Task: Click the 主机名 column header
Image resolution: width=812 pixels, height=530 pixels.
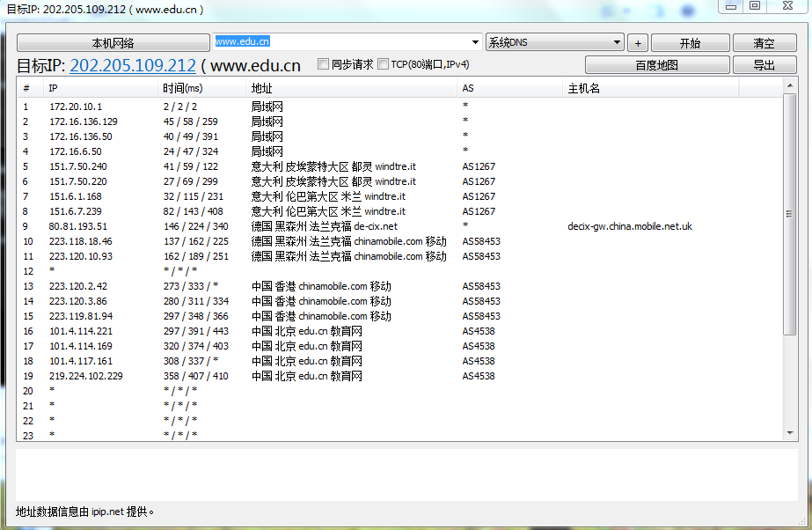Action: tap(651, 88)
